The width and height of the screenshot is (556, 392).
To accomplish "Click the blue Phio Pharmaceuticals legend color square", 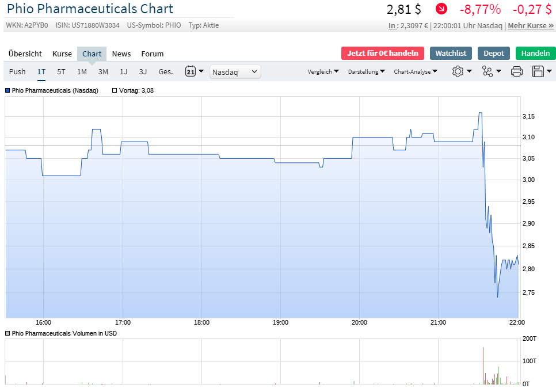I will [7, 90].
